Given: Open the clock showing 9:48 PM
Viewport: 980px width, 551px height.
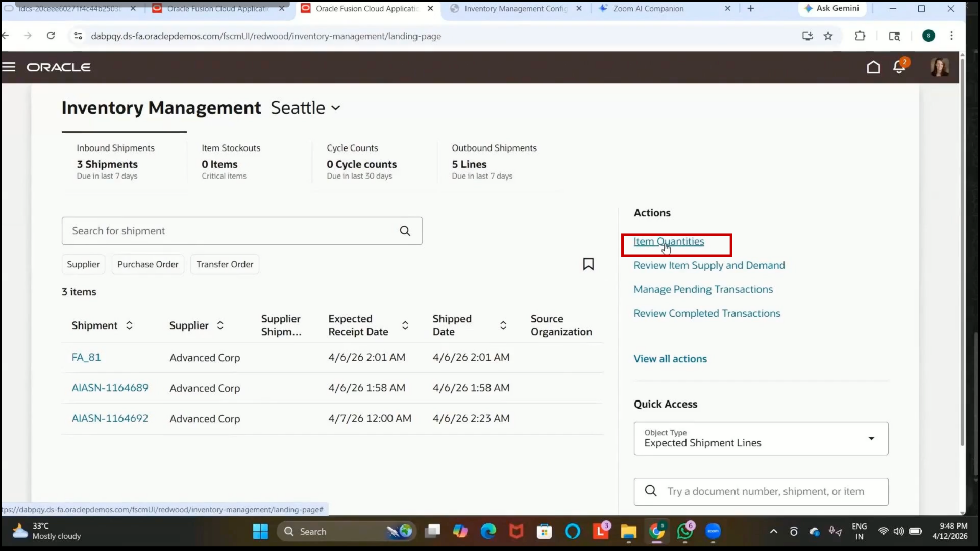Looking at the screenshot, I should 950,531.
